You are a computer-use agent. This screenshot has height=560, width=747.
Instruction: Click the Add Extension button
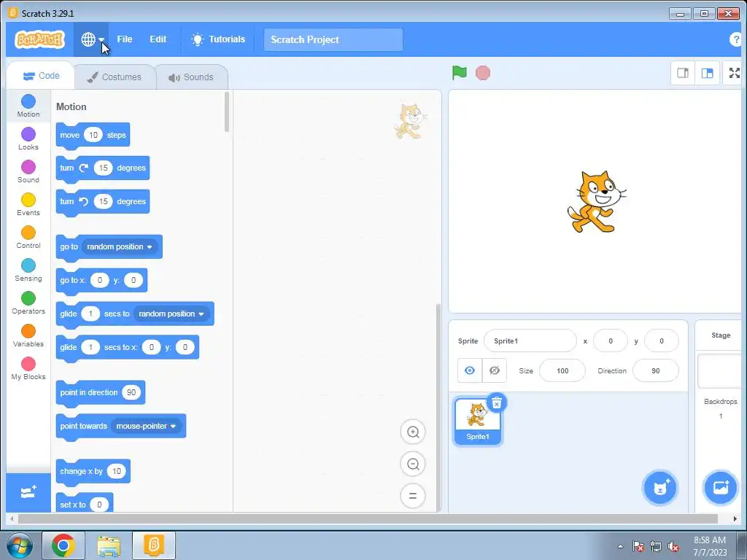click(x=28, y=492)
